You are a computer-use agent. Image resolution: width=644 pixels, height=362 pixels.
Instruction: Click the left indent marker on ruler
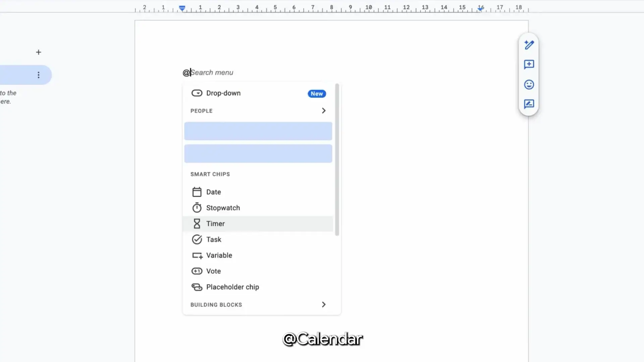(182, 8)
